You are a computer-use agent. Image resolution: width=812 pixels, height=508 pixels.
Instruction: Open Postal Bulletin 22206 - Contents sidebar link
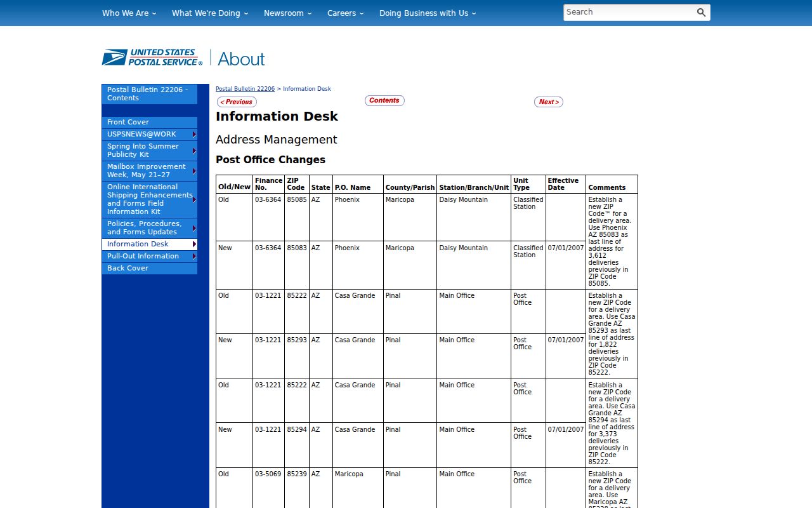tap(150, 94)
